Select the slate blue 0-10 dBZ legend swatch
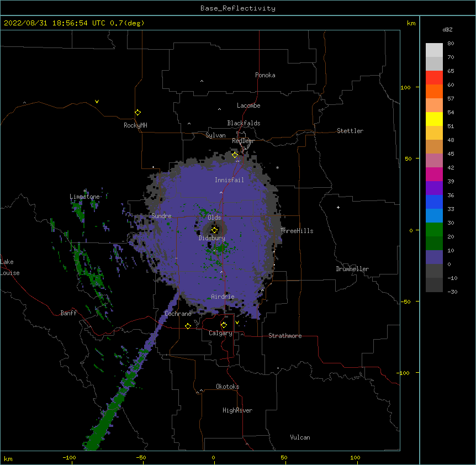The image size is (476, 465). pos(434,257)
